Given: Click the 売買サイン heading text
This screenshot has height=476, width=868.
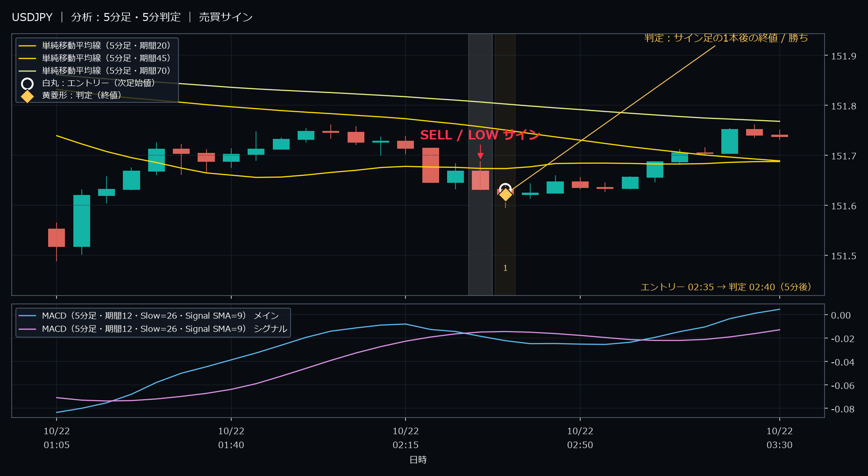Looking at the screenshot, I should 226,17.
